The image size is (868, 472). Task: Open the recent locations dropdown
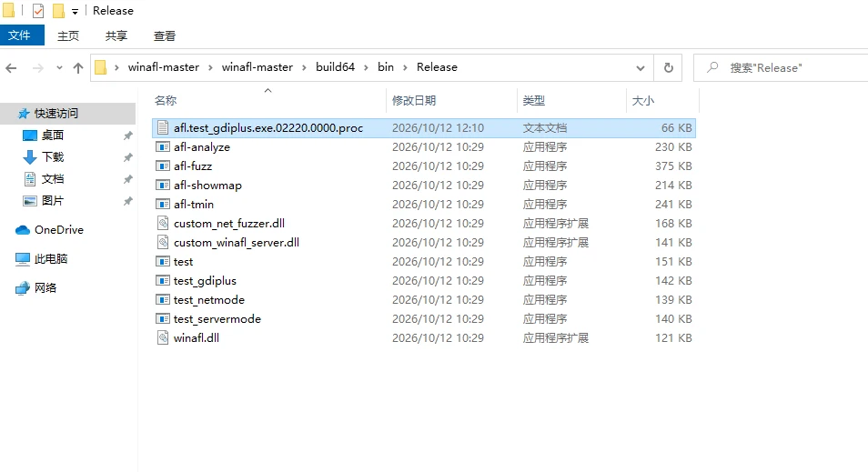pos(59,68)
